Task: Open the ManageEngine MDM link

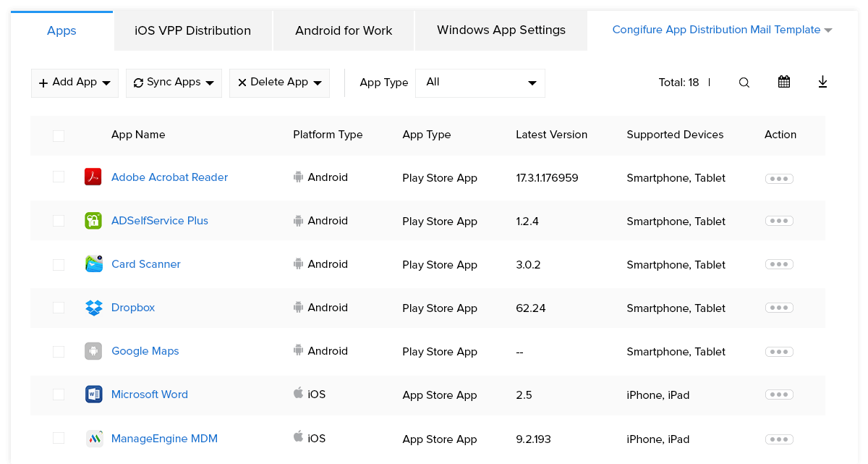Action: (164, 439)
